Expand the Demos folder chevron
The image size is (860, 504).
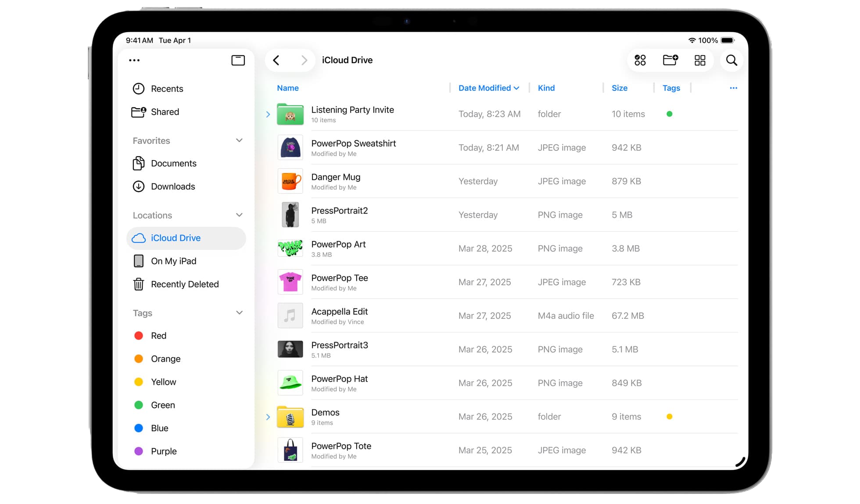(x=268, y=417)
